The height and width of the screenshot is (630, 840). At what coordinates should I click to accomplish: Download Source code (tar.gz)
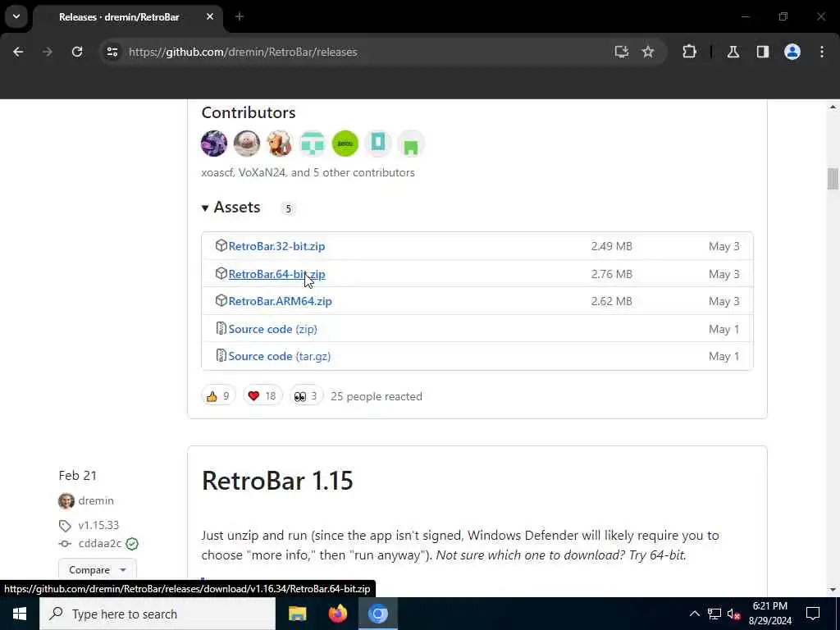tap(279, 356)
